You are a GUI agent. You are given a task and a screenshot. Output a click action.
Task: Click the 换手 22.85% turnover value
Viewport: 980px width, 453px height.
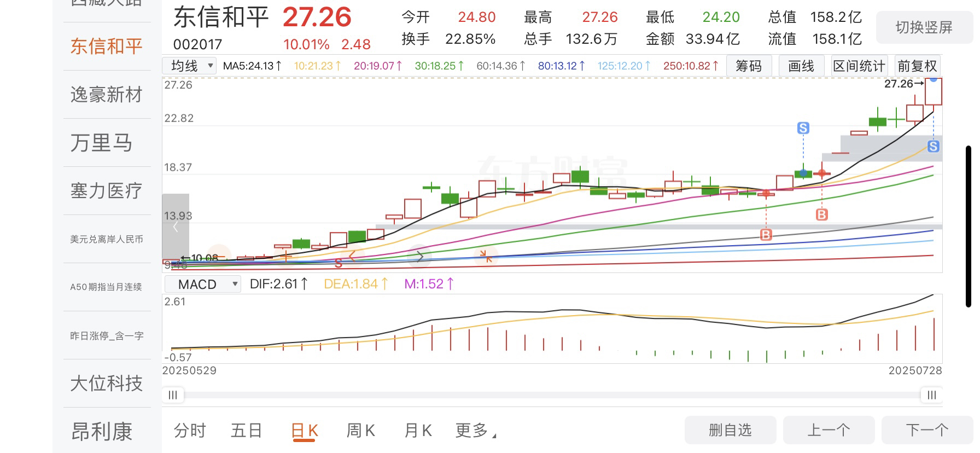click(470, 39)
